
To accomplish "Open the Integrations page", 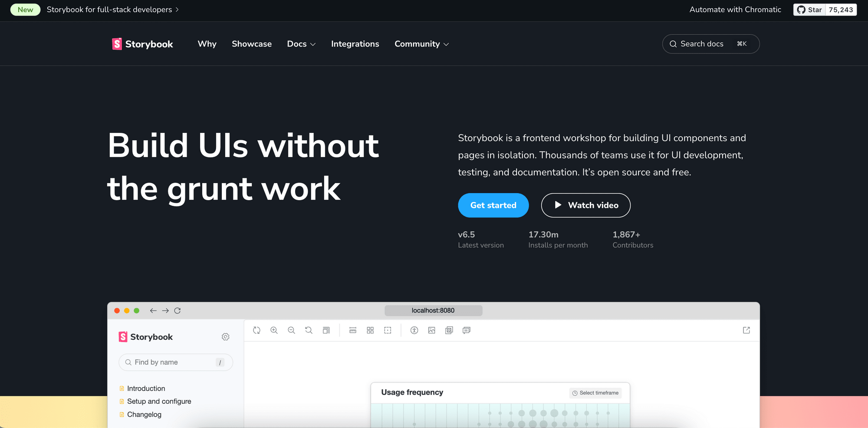I will [x=355, y=44].
